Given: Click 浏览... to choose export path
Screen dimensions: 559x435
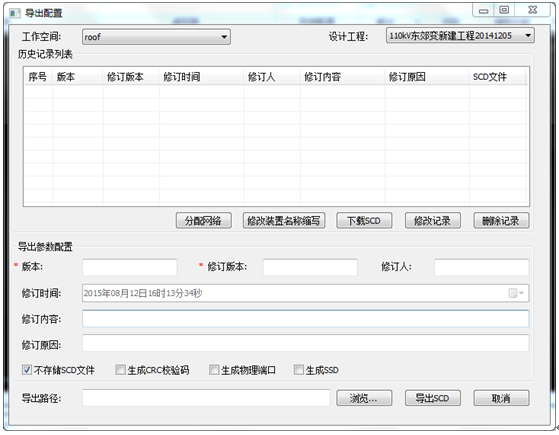Looking at the screenshot, I should 364,398.
